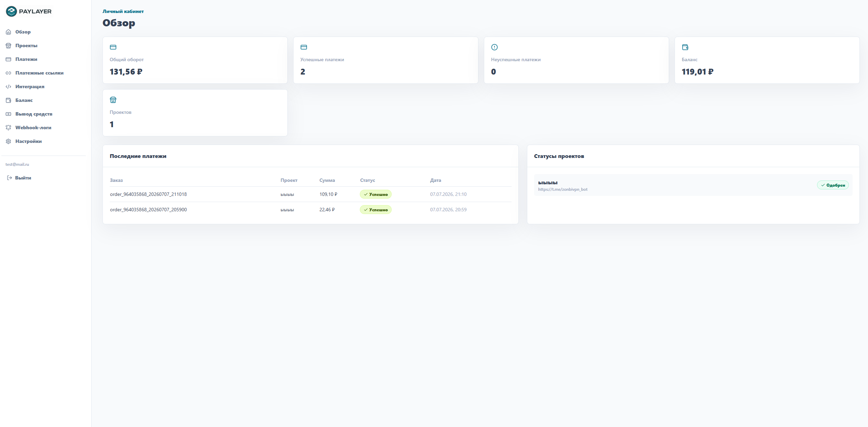Click the Заказ column header

tap(116, 180)
